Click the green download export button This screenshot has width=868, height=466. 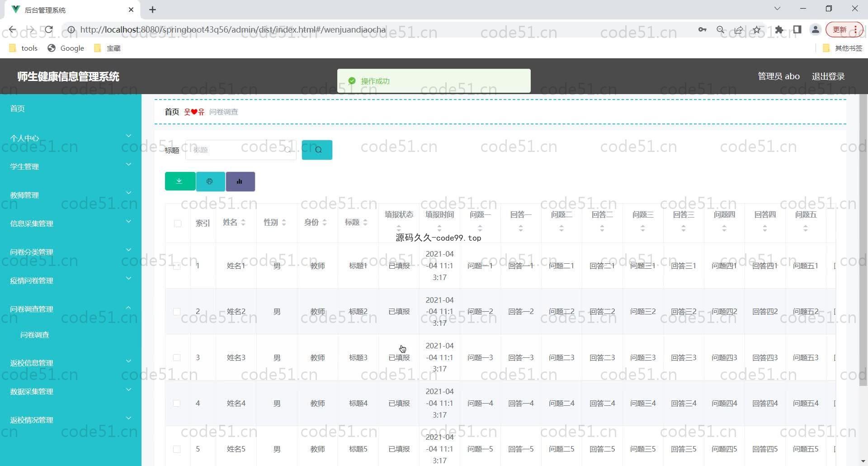point(180,181)
